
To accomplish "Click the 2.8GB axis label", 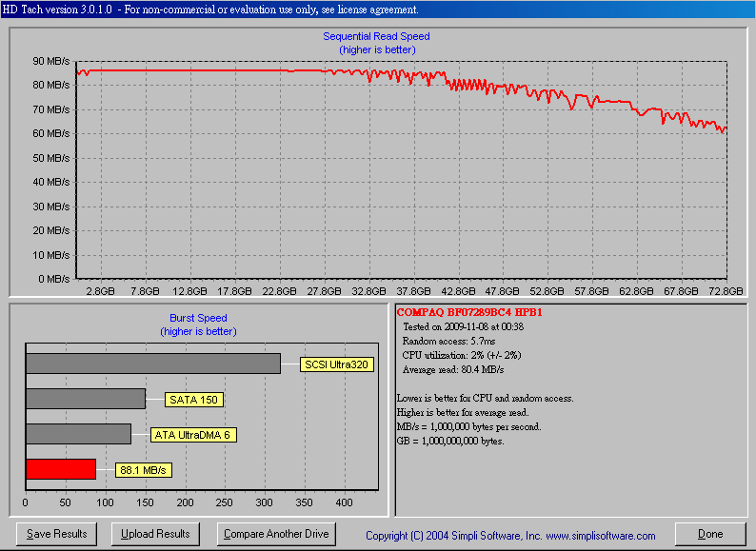I will click(100, 291).
